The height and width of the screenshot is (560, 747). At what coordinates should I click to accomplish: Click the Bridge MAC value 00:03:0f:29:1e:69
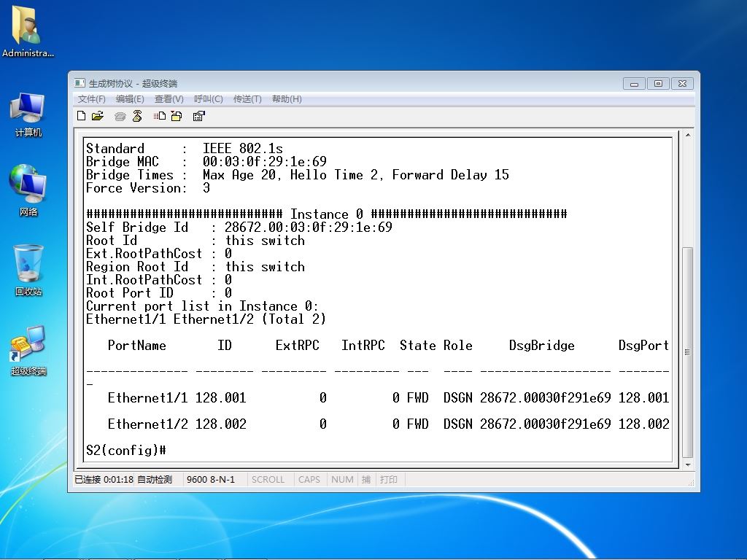(265, 161)
